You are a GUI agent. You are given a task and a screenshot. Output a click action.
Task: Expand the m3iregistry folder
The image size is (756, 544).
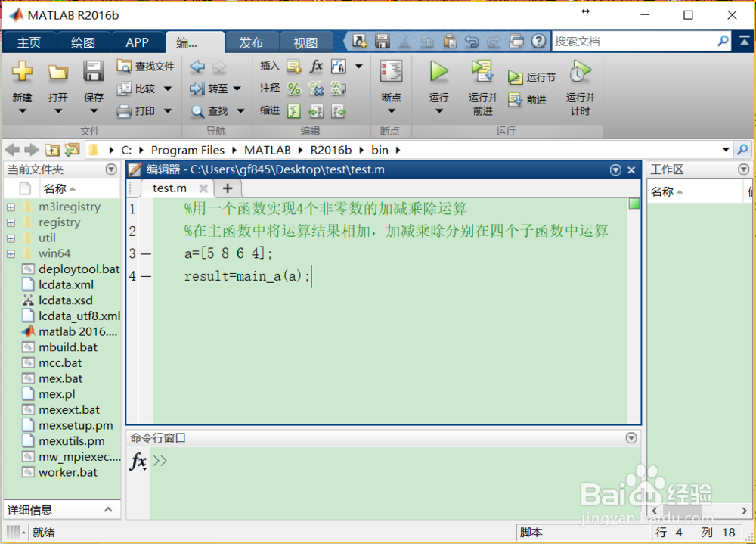(11, 207)
